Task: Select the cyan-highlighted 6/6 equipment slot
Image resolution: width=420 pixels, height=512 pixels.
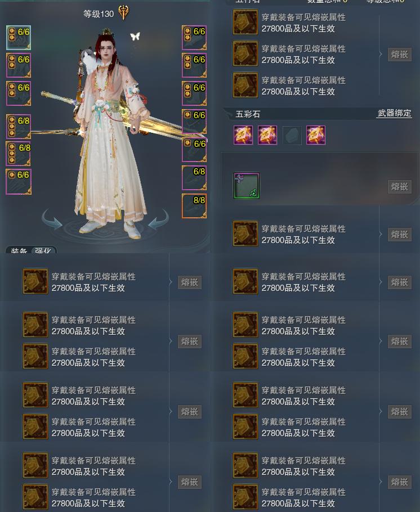Action: [19, 38]
